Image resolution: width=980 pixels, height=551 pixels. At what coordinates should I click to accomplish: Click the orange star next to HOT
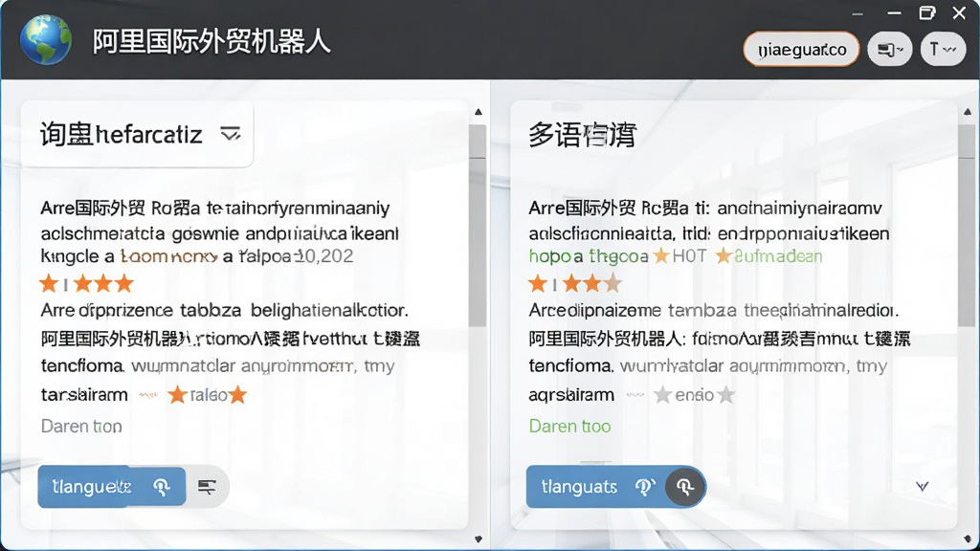[660, 255]
